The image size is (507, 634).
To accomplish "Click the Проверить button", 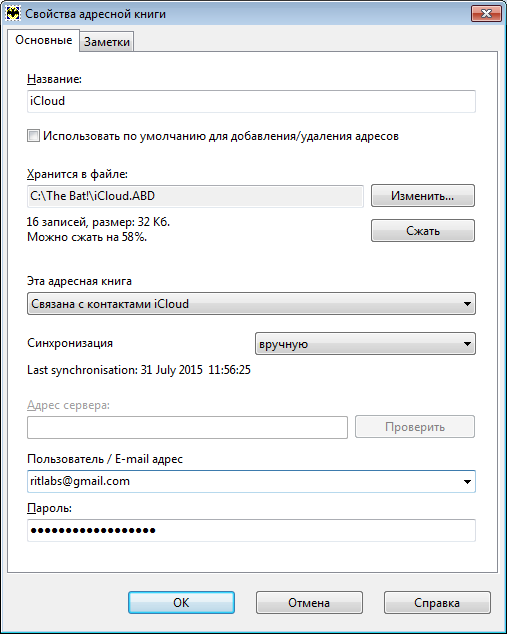I will (x=415, y=427).
